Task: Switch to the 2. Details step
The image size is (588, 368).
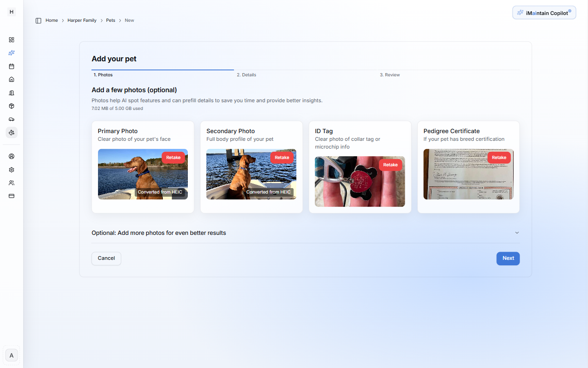Action: tap(246, 75)
